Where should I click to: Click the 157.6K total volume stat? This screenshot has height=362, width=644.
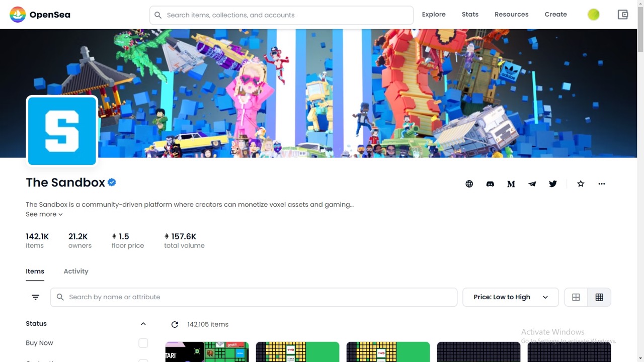[184, 241]
